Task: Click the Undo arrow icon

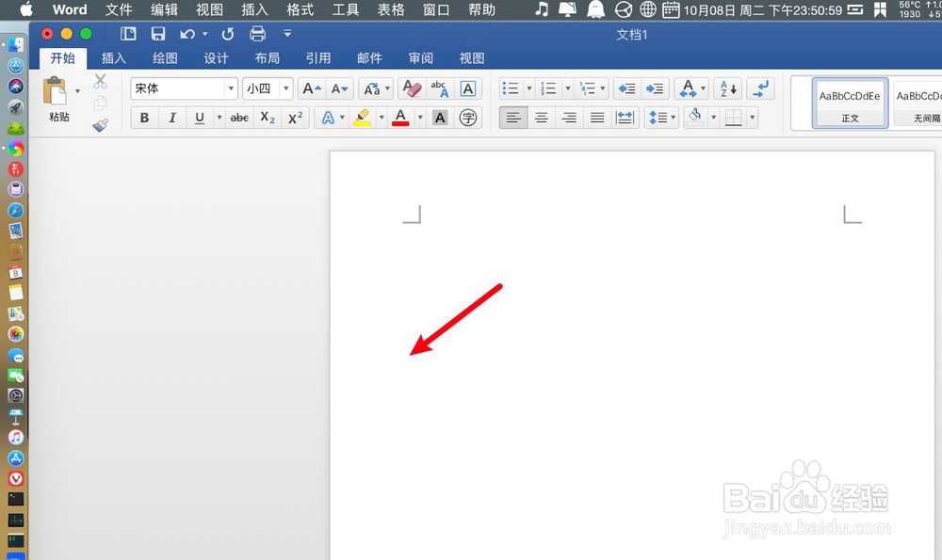Action: [x=187, y=34]
